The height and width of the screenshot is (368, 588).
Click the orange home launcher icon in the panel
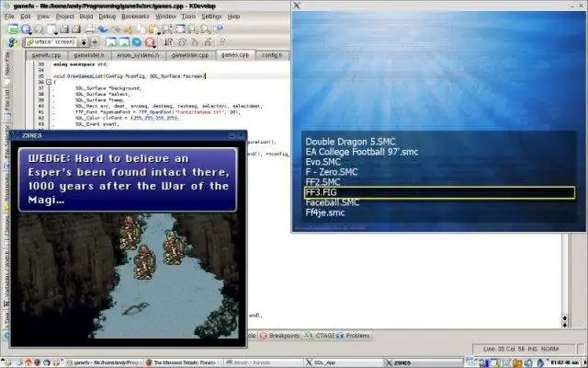[x=28, y=362]
